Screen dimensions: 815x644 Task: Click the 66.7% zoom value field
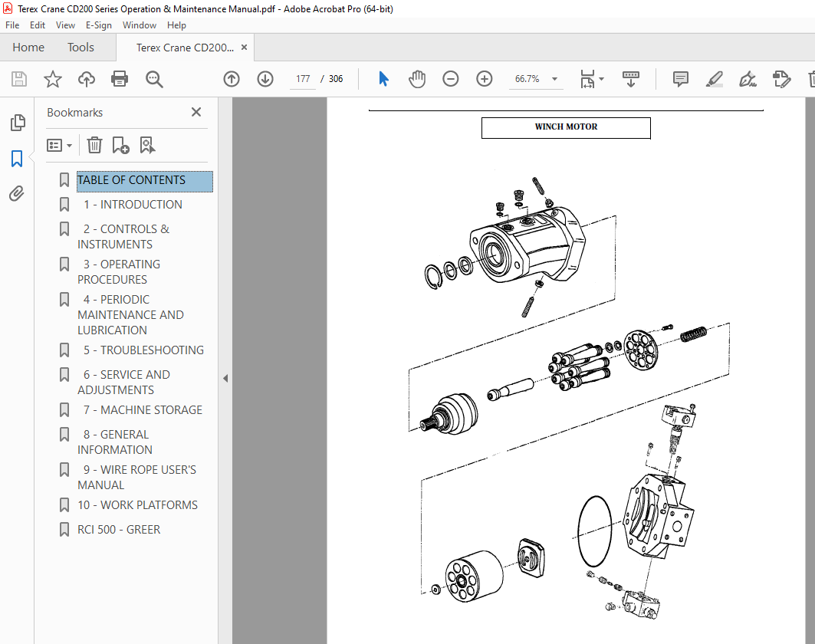[527, 79]
